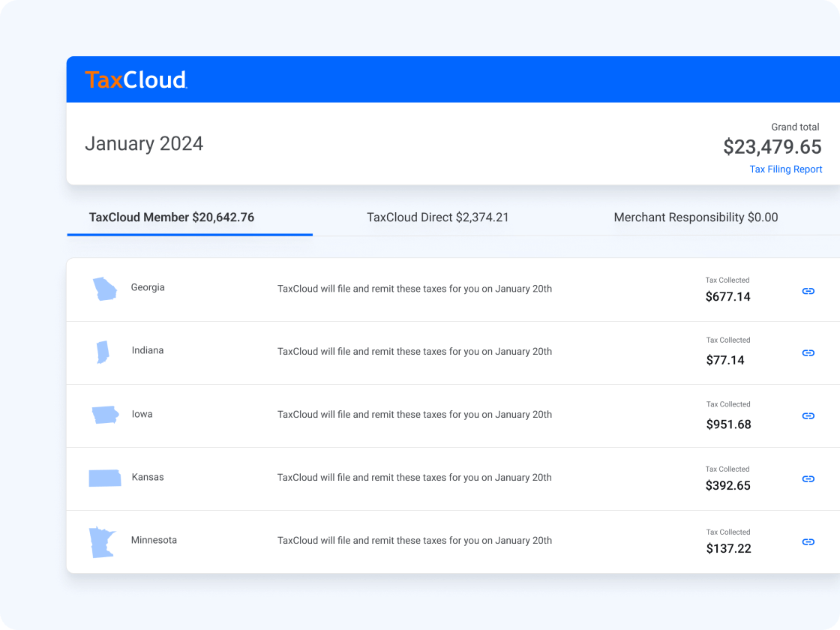Open the Tax Filing Report
Image resolution: width=840 pixels, height=630 pixels.
785,169
